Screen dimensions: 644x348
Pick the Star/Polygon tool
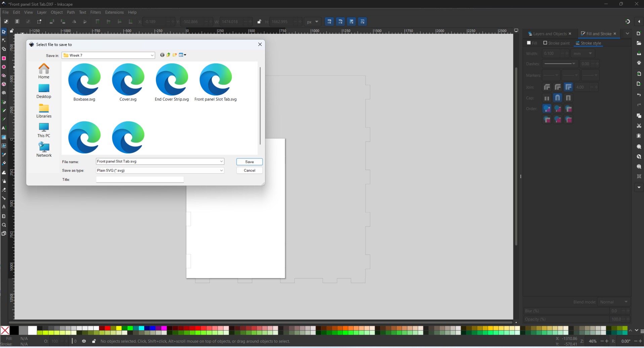point(4,76)
